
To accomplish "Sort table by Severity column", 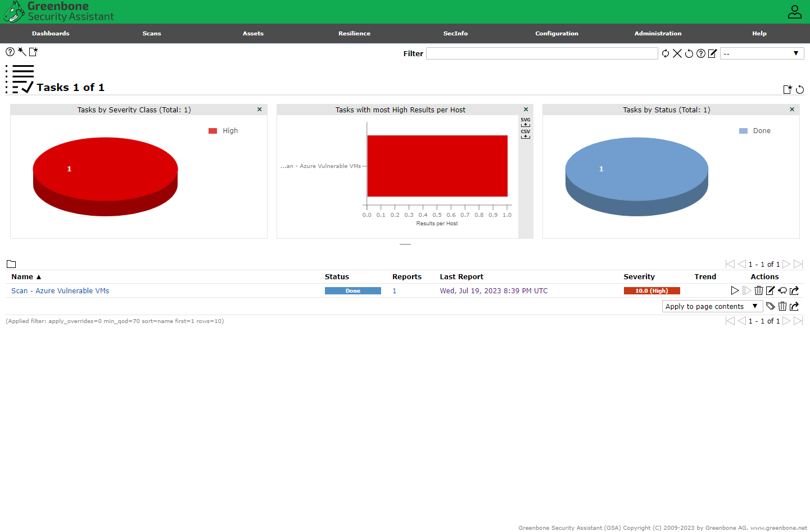I will (x=639, y=276).
